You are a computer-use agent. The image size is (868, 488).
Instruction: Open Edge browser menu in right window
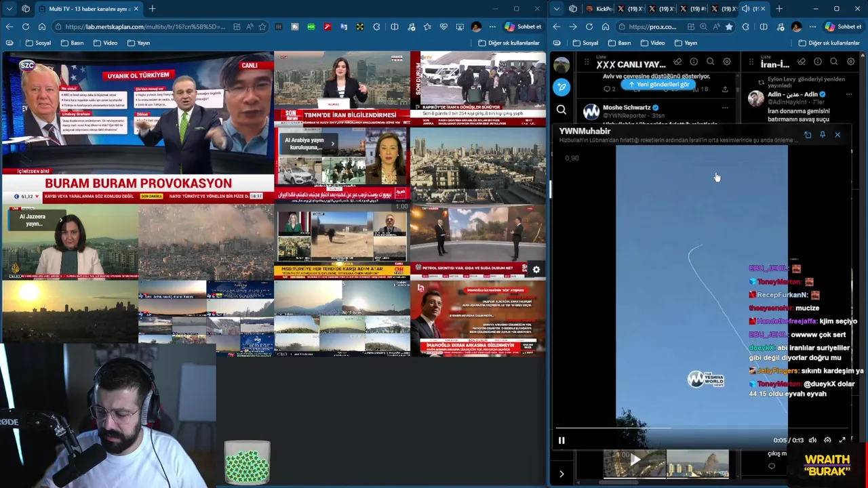pyautogui.click(x=812, y=26)
